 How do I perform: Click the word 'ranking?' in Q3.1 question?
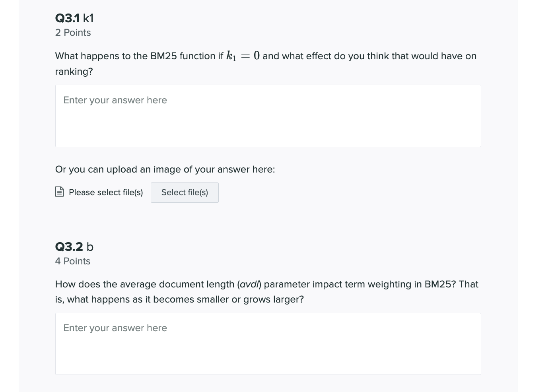(74, 71)
